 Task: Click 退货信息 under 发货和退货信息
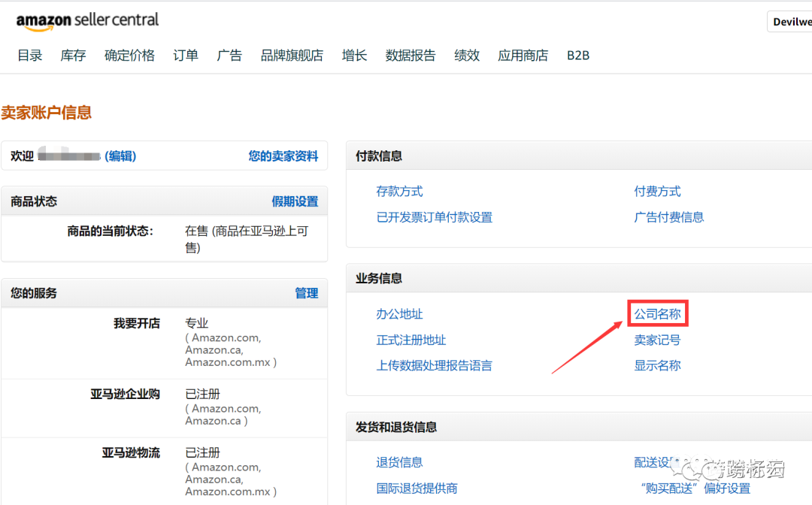[400, 462]
